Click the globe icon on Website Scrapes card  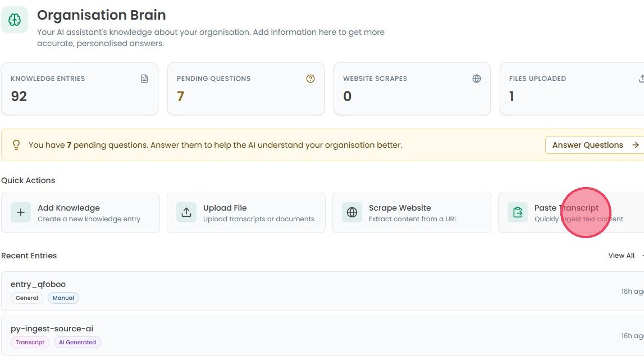click(x=477, y=79)
